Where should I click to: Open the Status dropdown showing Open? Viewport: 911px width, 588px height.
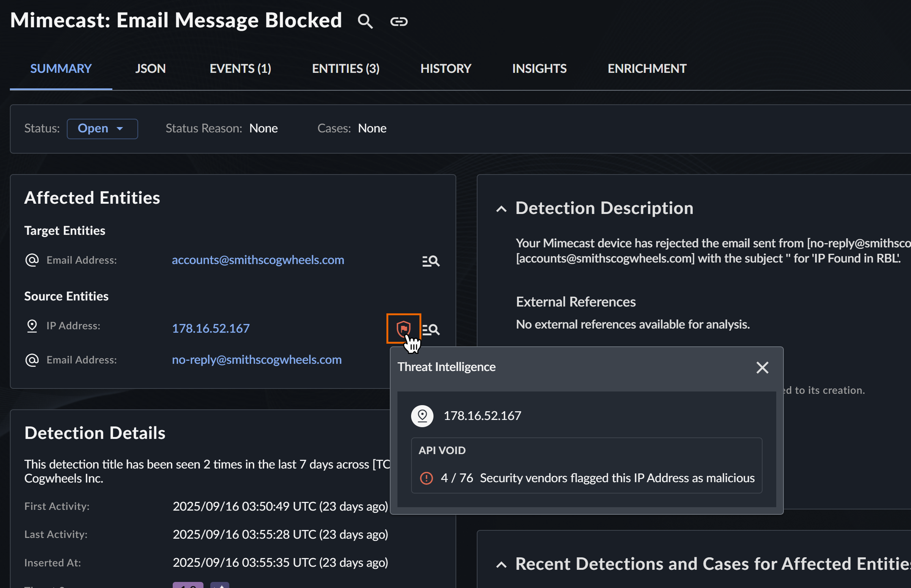(x=102, y=129)
